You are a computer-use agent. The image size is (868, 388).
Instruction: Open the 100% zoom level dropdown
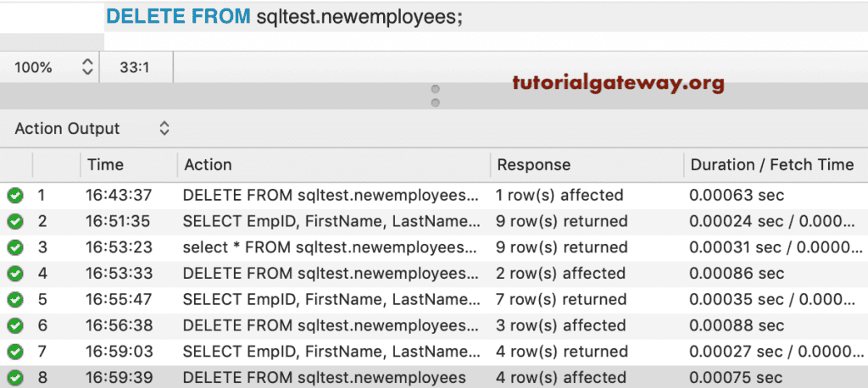(x=49, y=67)
